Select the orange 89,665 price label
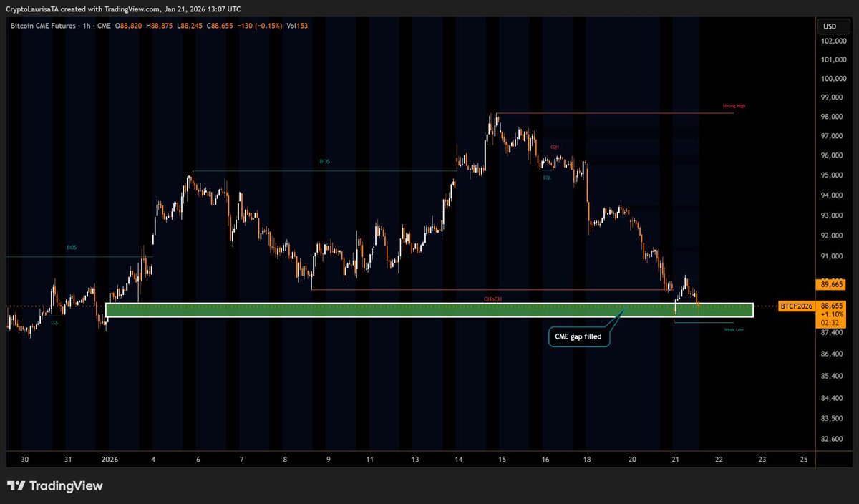Image resolution: width=859 pixels, height=504 pixels. (831, 283)
